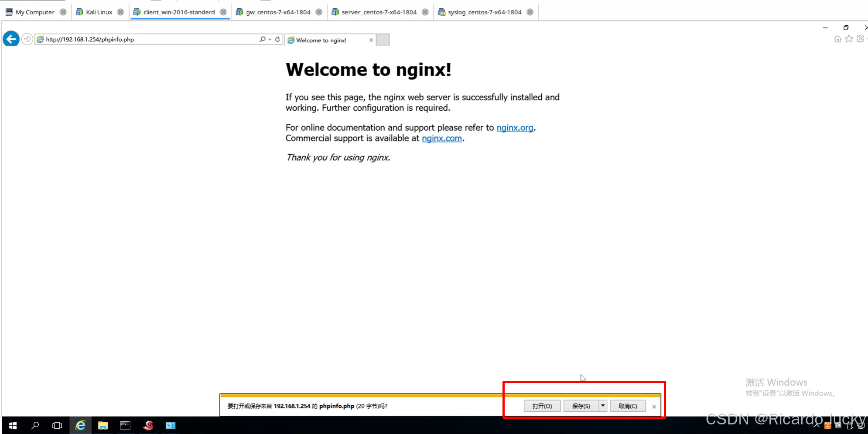Click the browser forward arrow button
The width and height of the screenshot is (868, 434).
pyautogui.click(x=27, y=39)
